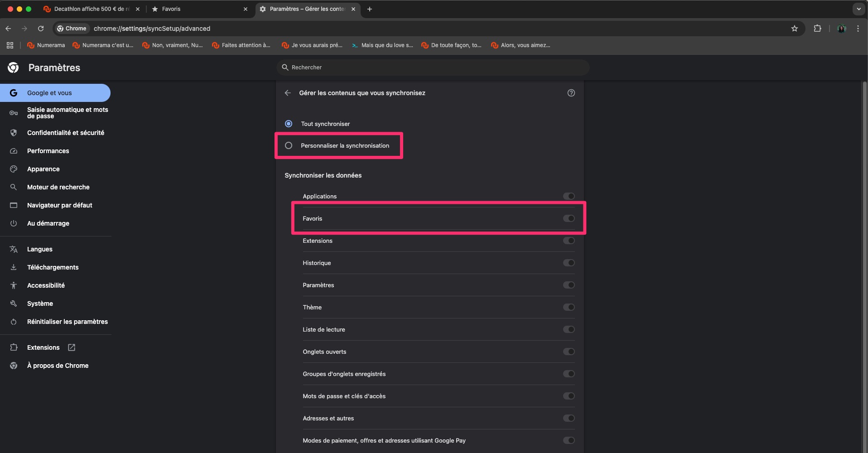Toggle the Thème sync switch
868x453 pixels.
coord(569,307)
